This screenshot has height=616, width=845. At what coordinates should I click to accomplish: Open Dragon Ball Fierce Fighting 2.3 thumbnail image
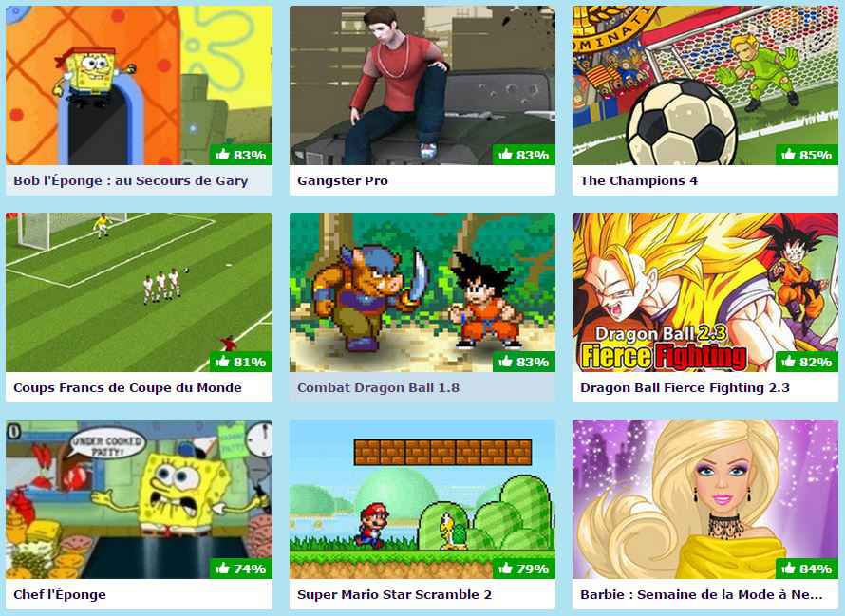tap(705, 292)
